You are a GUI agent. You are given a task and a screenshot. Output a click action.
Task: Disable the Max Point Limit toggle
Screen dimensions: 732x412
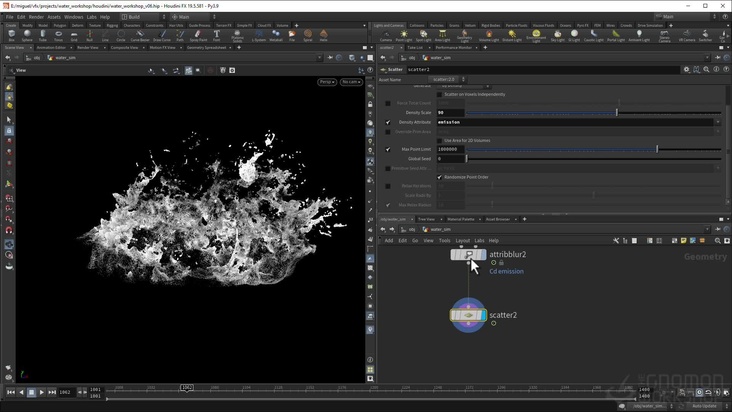coord(388,149)
